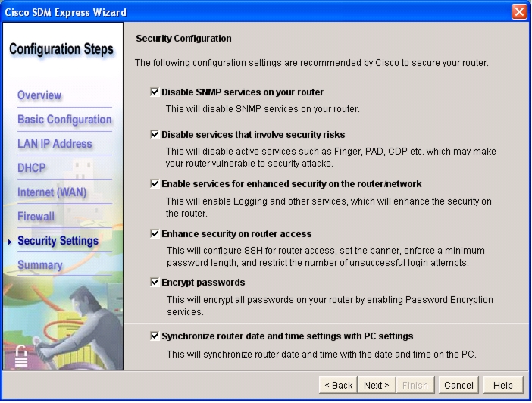Open the Basic Configuration step
The image size is (532, 403).
(x=64, y=120)
